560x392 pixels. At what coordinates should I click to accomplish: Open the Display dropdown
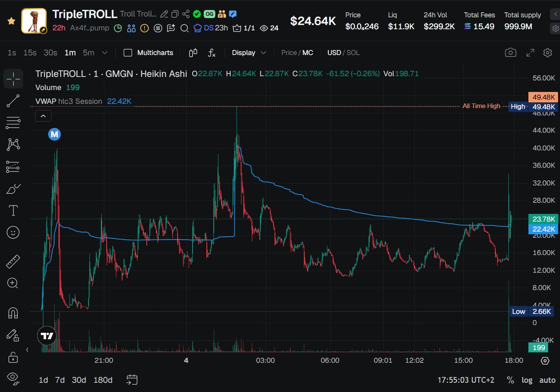pyautogui.click(x=249, y=53)
